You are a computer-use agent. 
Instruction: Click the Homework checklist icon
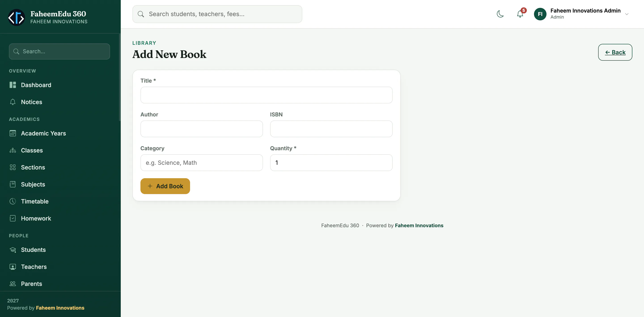click(13, 218)
